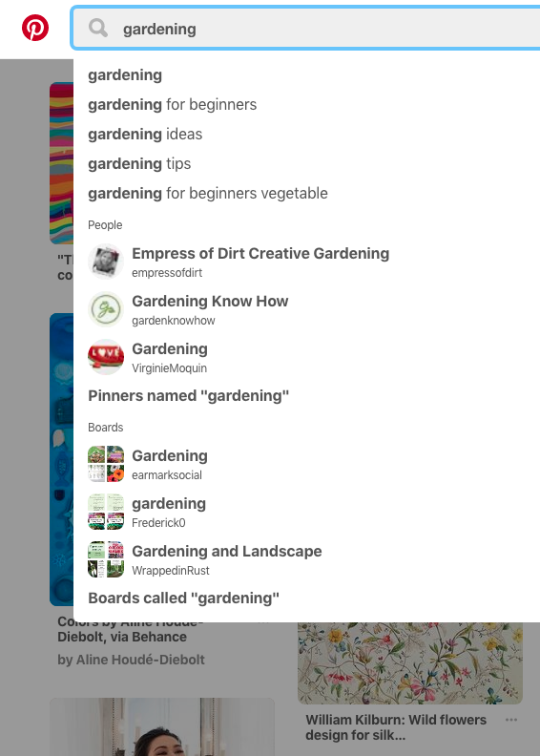Open the VirginieMoquin LOVE avatar
The height and width of the screenshot is (756, 540).
[x=106, y=357]
